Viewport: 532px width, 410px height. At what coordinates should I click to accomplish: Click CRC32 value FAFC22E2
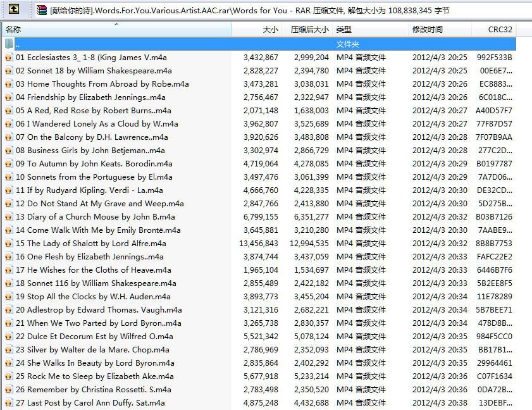point(494,257)
